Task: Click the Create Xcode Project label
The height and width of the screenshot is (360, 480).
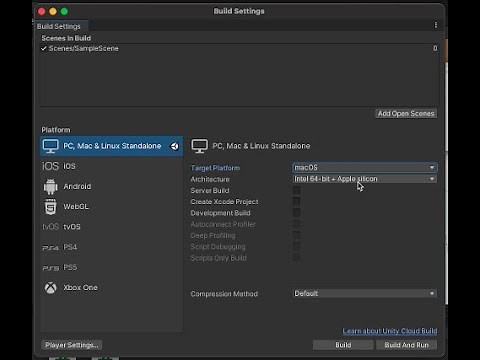Action: pos(224,202)
